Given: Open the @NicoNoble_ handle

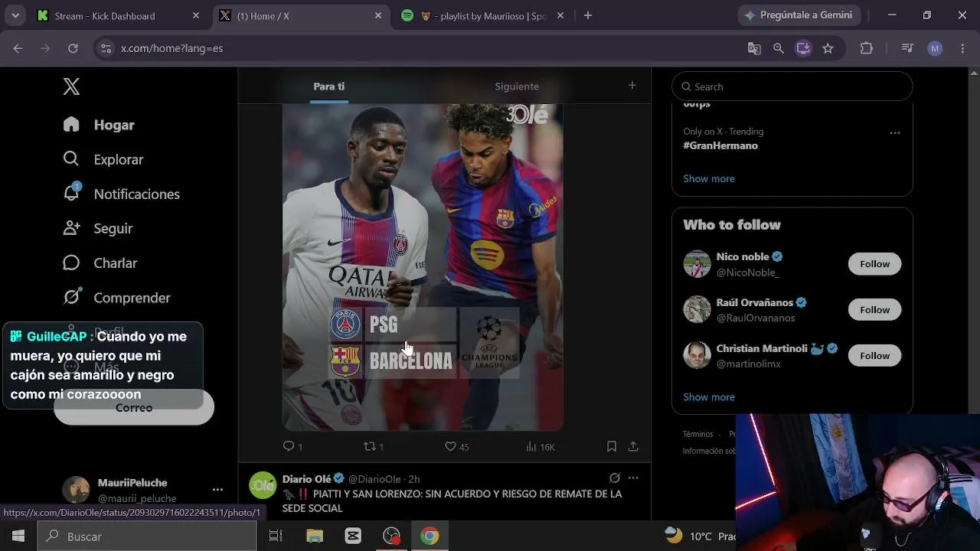Looking at the screenshot, I should [747, 272].
